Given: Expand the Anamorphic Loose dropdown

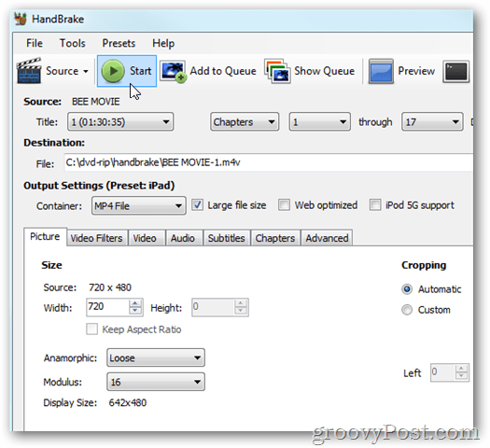Looking at the screenshot, I should point(156,357).
